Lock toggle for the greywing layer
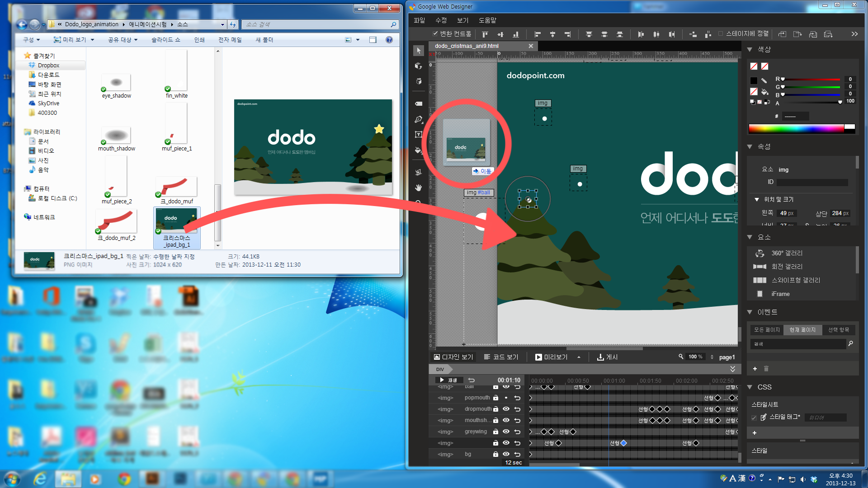 pos(495,432)
